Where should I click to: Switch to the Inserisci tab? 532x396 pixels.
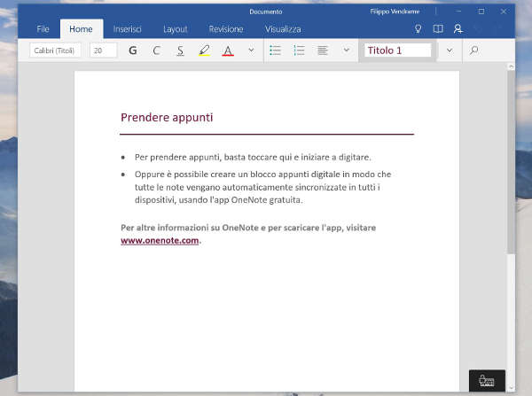pyautogui.click(x=127, y=29)
